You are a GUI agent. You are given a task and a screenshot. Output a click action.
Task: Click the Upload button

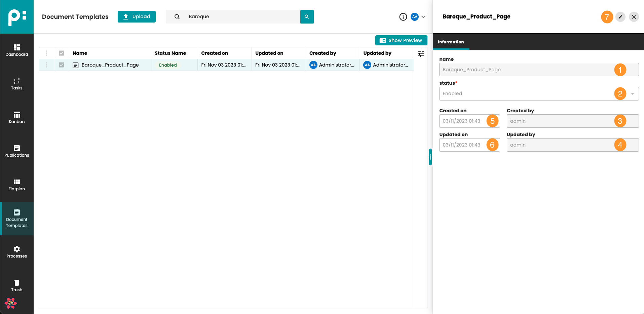tap(137, 16)
